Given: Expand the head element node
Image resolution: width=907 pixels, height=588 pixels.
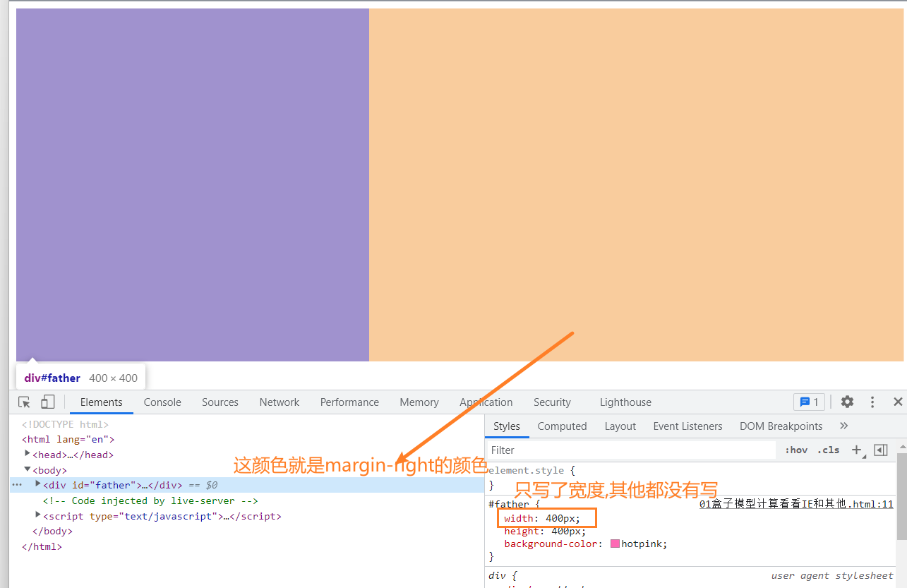Looking at the screenshot, I should coord(28,455).
